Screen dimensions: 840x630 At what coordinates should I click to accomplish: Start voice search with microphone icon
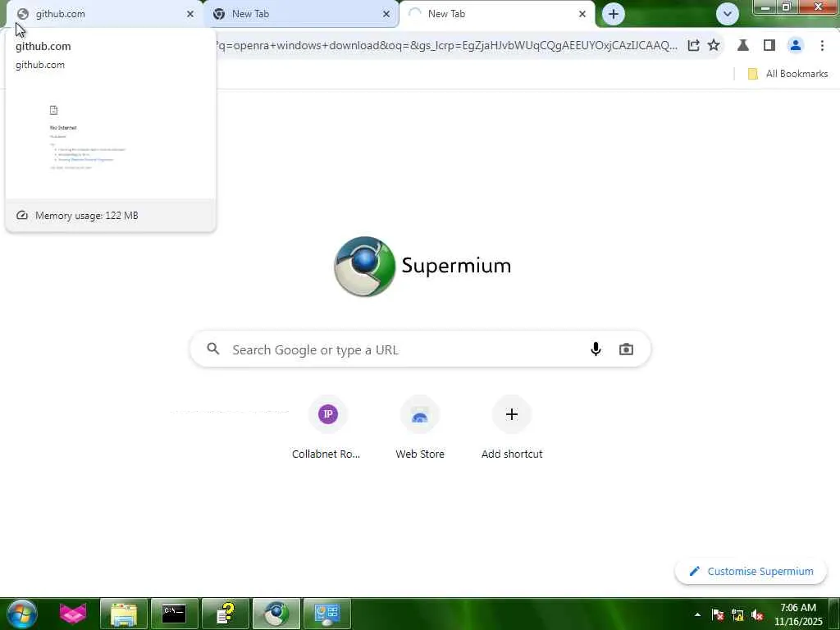(x=596, y=349)
